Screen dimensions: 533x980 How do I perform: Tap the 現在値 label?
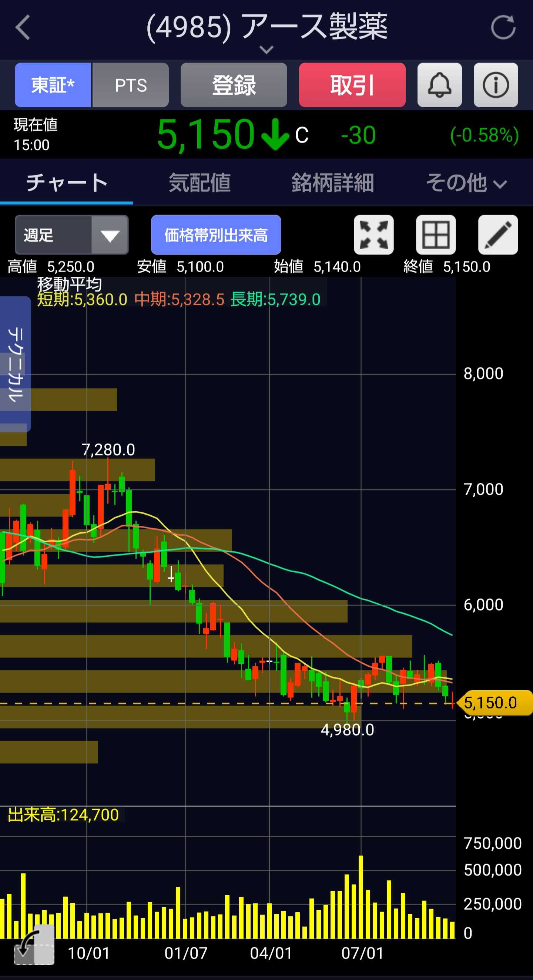(36, 125)
